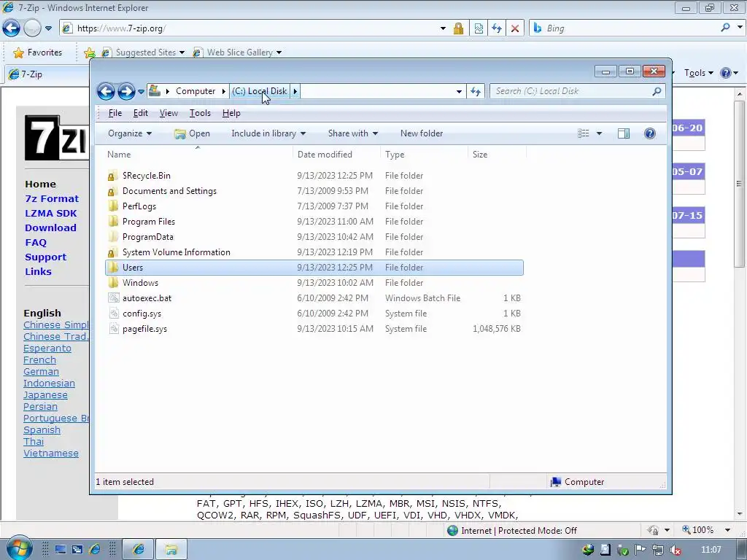
Task: Click the taskbar volume muted icon
Action: click(675, 550)
